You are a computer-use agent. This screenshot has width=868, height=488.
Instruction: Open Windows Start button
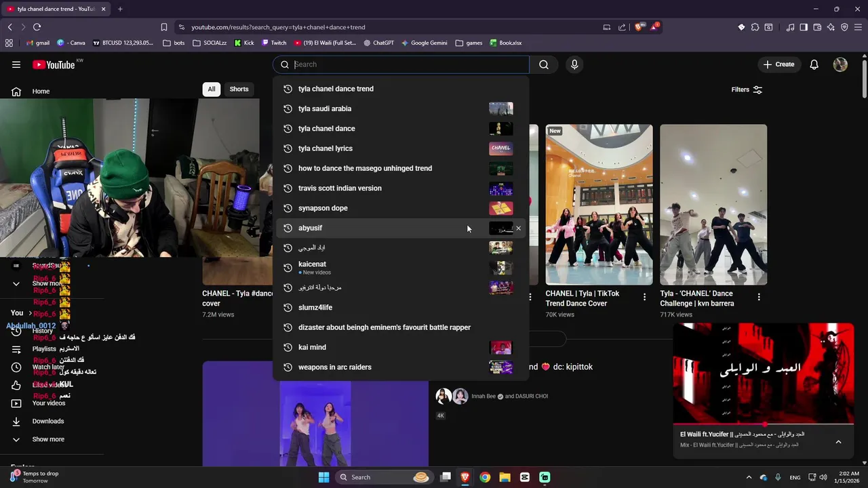point(323,477)
